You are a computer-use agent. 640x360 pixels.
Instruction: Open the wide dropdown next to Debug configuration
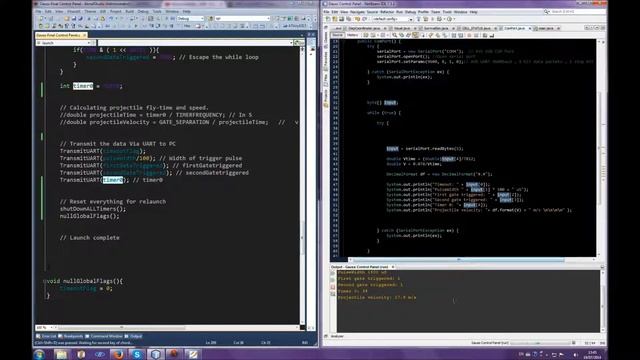pyautogui.click(x=242, y=18)
